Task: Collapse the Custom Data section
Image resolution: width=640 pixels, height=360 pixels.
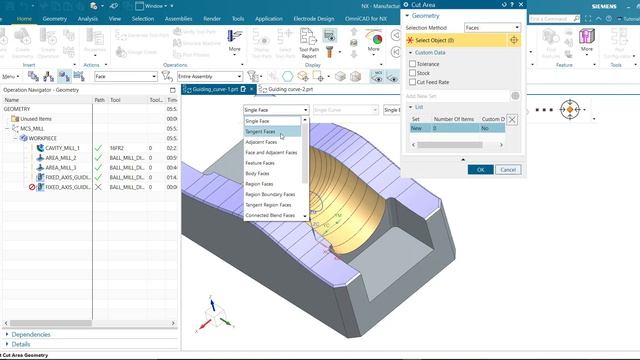Action: click(x=411, y=53)
